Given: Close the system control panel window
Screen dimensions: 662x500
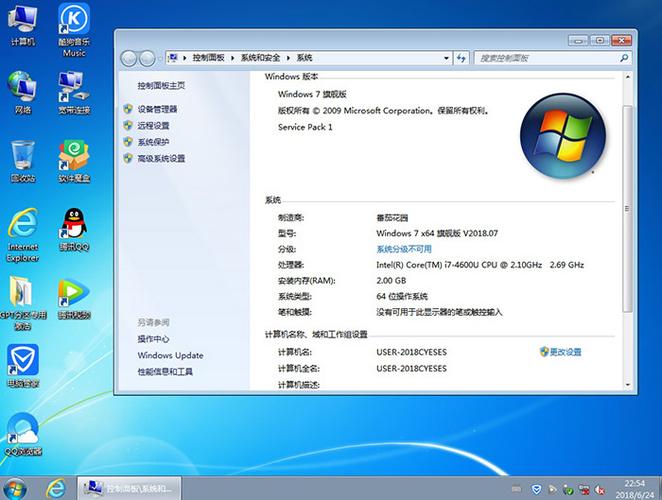Looking at the screenshot, I should (x=621, y=40).
